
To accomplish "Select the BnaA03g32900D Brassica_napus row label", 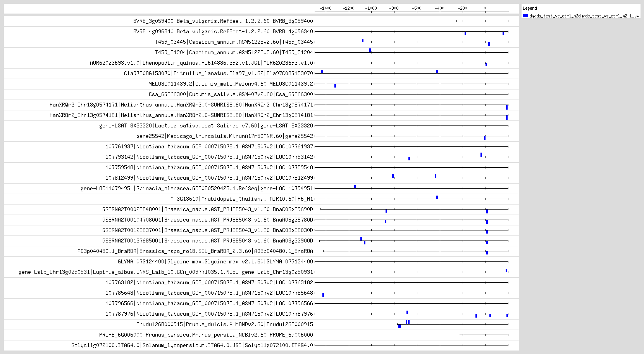I will [208, 241].
